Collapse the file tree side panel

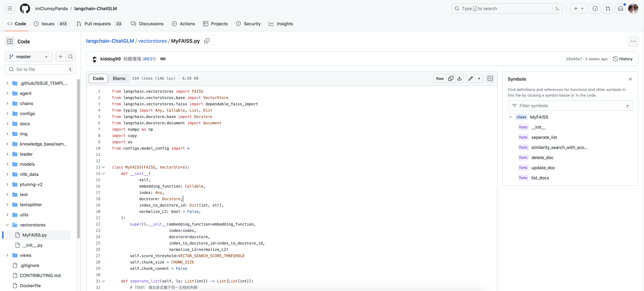coord(10,41)
